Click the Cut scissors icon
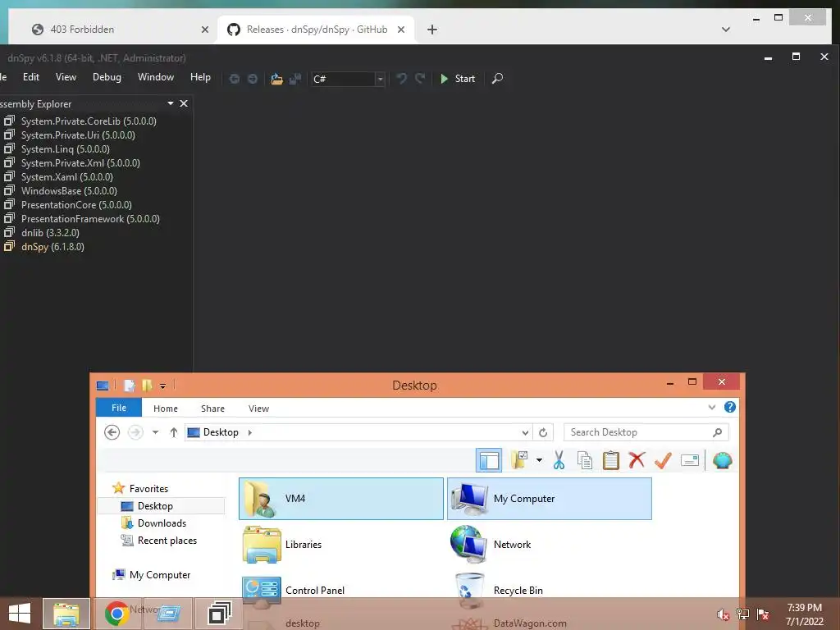 (559, 460)
